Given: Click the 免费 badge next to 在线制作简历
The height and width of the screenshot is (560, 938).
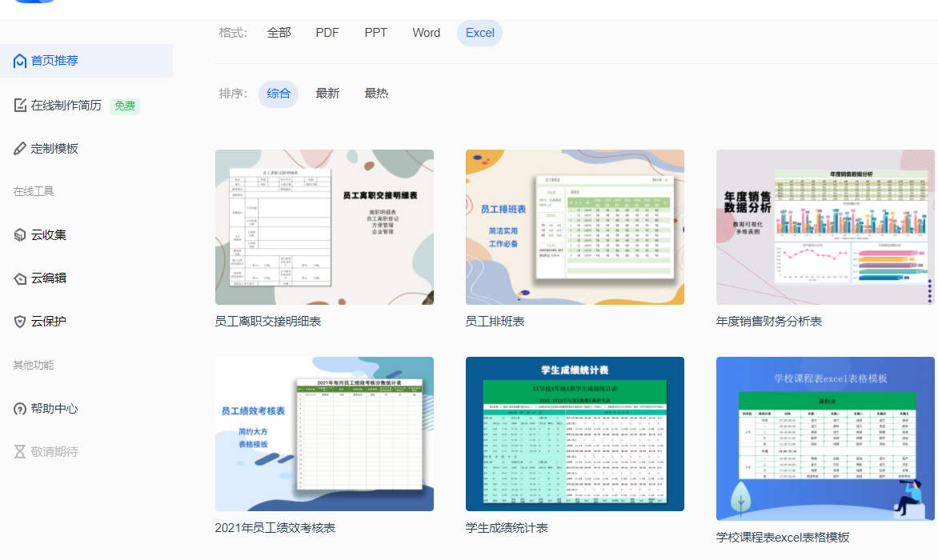Looking at the screenshot, I should pos(124,105).
